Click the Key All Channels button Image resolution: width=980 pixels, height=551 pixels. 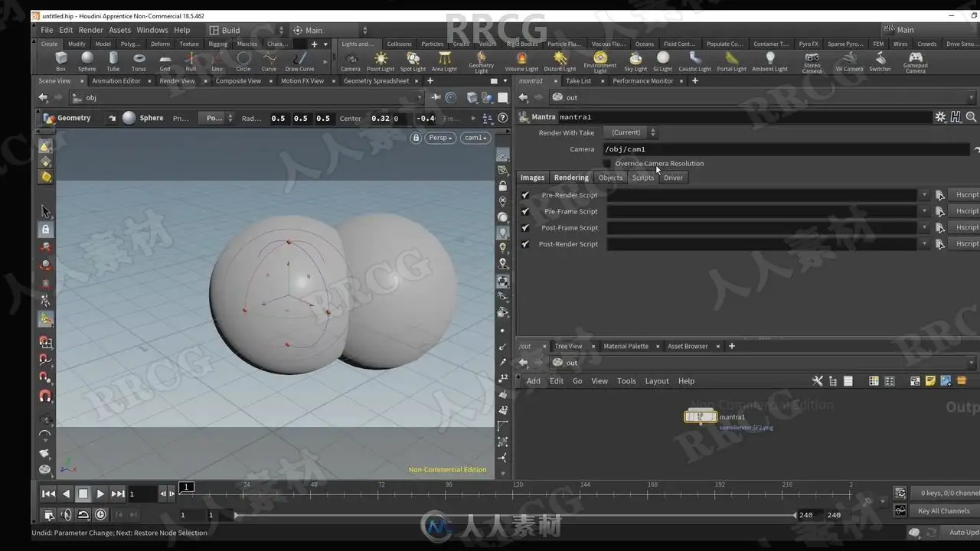[943, 511]
